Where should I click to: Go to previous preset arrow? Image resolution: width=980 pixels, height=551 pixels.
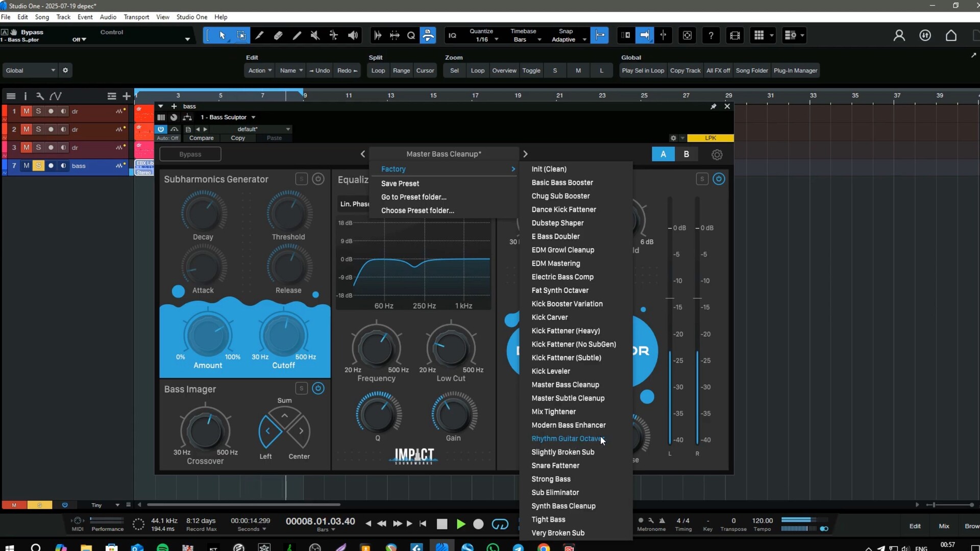click(x=363, y=154)
